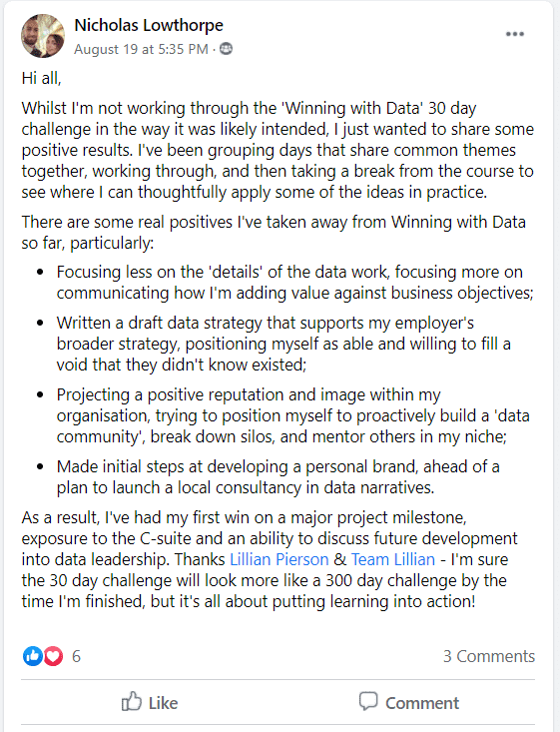Follow the Lillian Pierson tagged link
This screenshot has height=732, width=560.
tap(280, 559)
